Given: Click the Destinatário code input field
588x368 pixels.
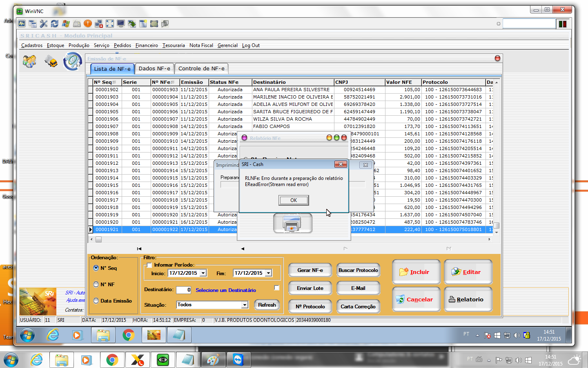Looking at the screenshot, I should pyautogui.click(x=184, y=289).
